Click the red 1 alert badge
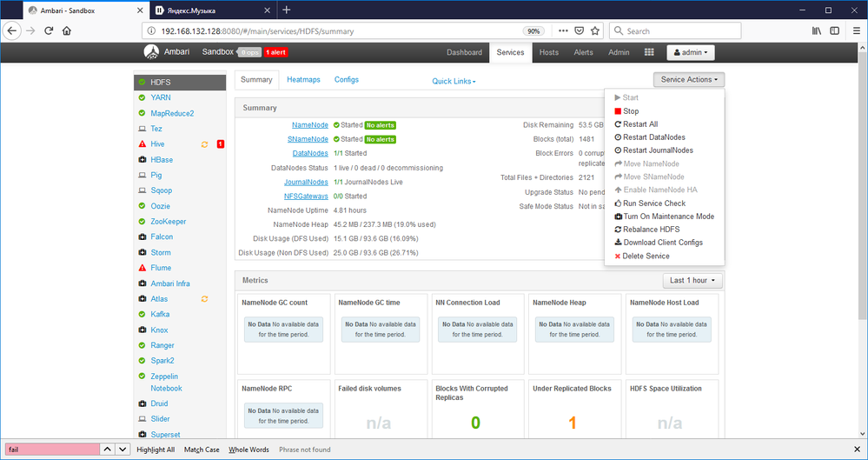 tap(275, 53)
